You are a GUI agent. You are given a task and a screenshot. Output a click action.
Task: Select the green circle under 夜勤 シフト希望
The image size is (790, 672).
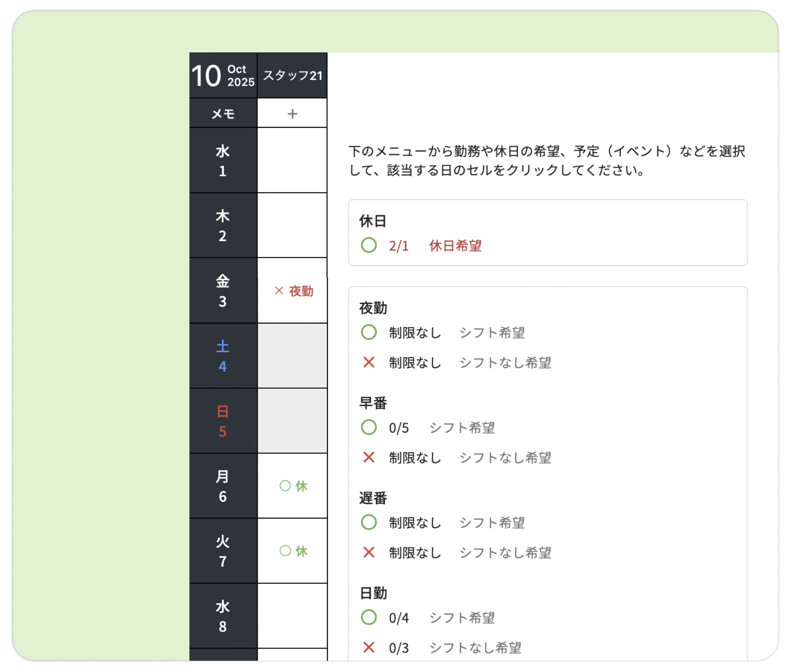tap(368, 332)
